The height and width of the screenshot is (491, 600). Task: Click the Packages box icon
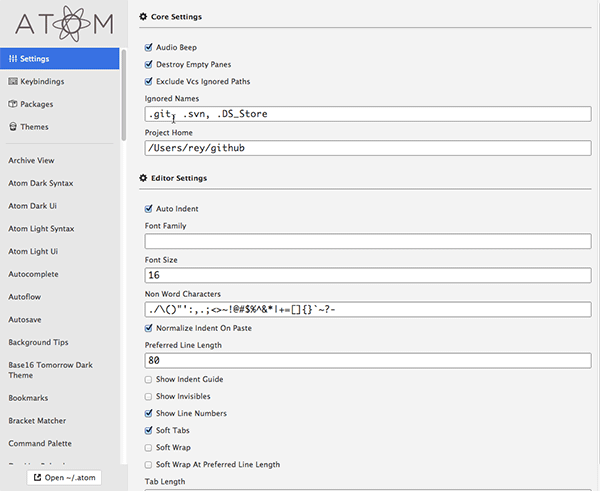[x=13, y=104]
